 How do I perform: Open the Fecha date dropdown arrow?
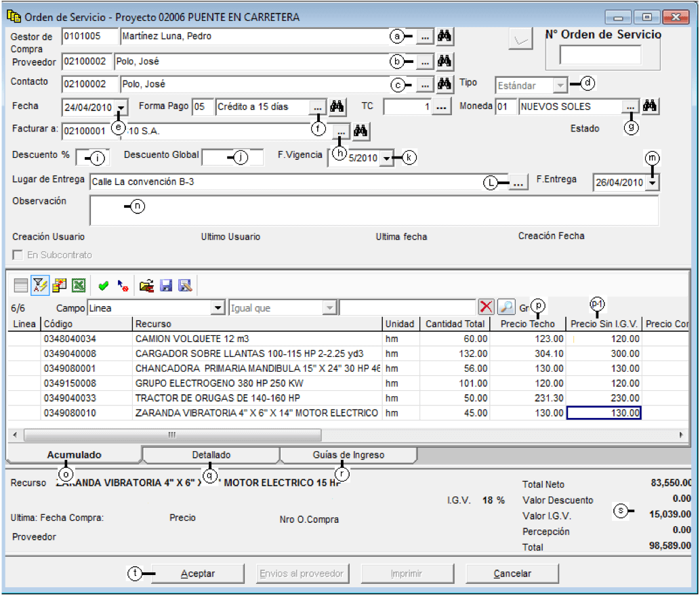click(x=121, y=108)
